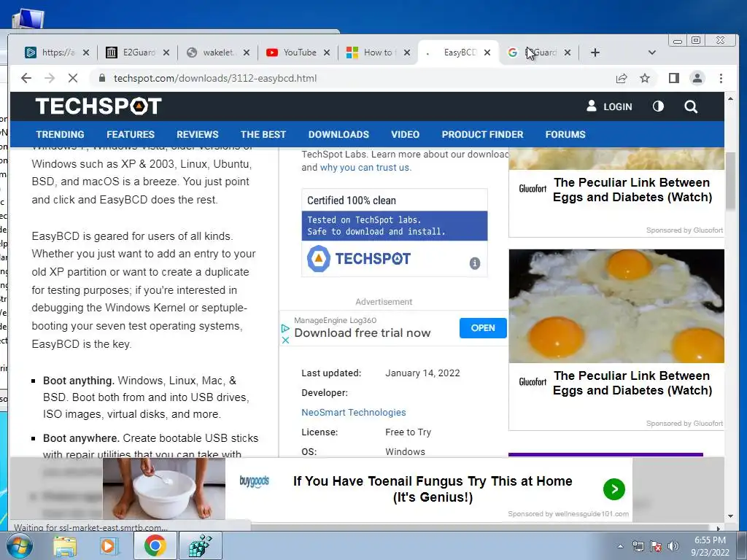Click the 'Last updated' date January 14, 2022

[x=422, y=373]
